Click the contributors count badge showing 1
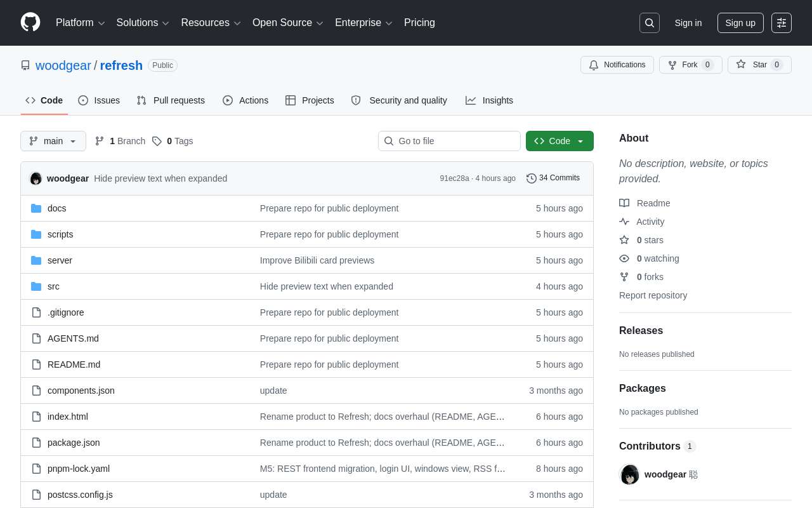This screenshot has height=508, width=812. [690, 446]
